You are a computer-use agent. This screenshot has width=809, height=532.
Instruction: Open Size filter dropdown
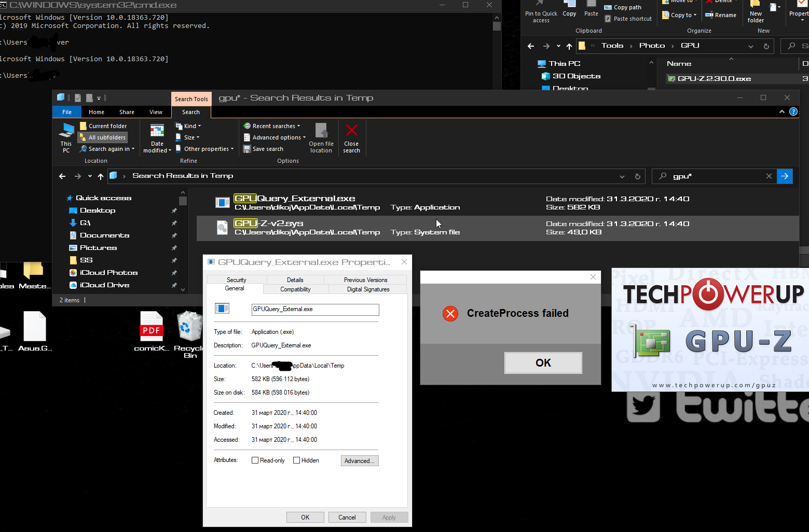pos(187,137)
